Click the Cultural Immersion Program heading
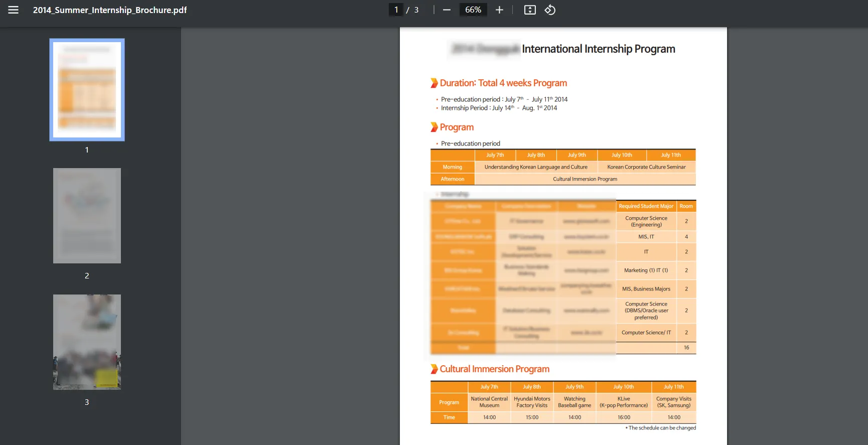 coord(495,369)
